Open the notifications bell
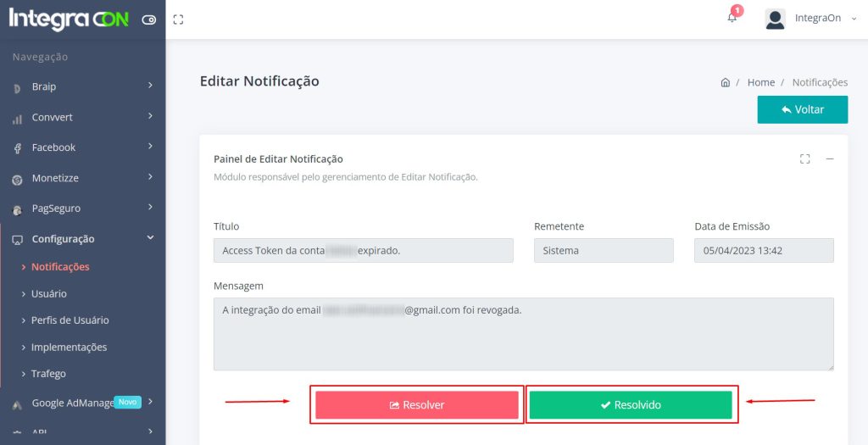The height and width of the screenshot is (445, 868). (732, 18)
